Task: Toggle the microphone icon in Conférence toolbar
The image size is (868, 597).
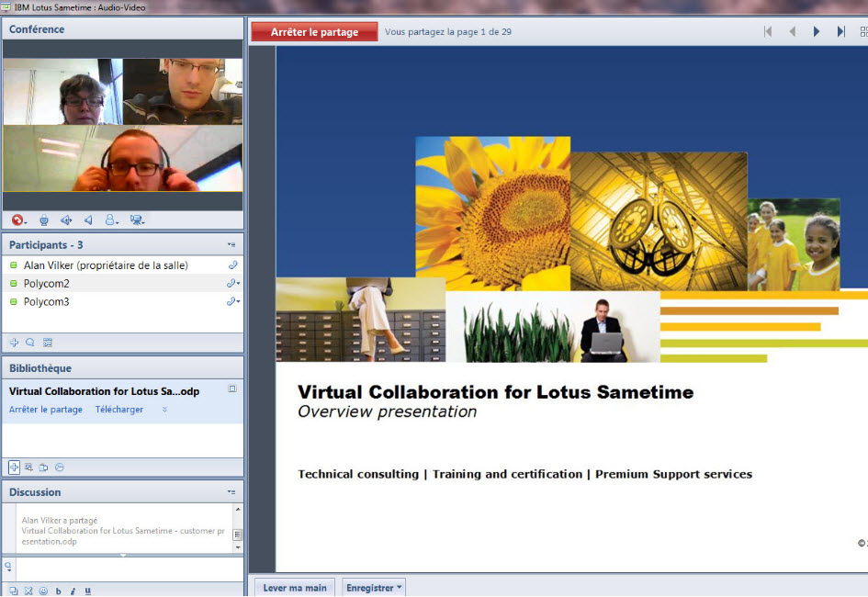Action: [x=44, y=220]
